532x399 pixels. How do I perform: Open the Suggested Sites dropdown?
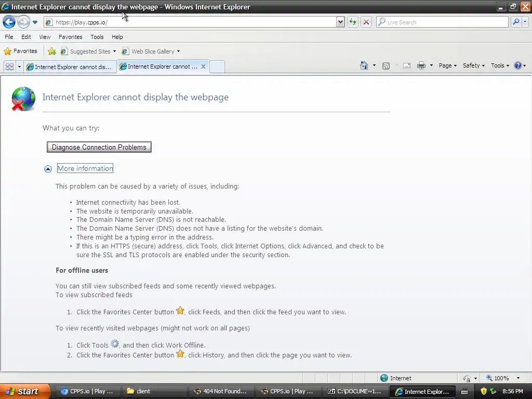coord(88,51)
